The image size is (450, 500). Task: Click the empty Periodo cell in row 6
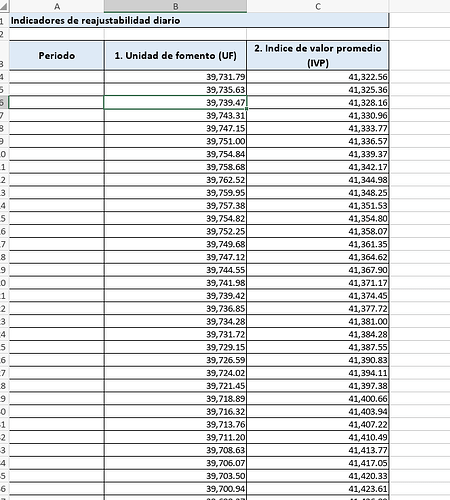(x=57, y=103)
